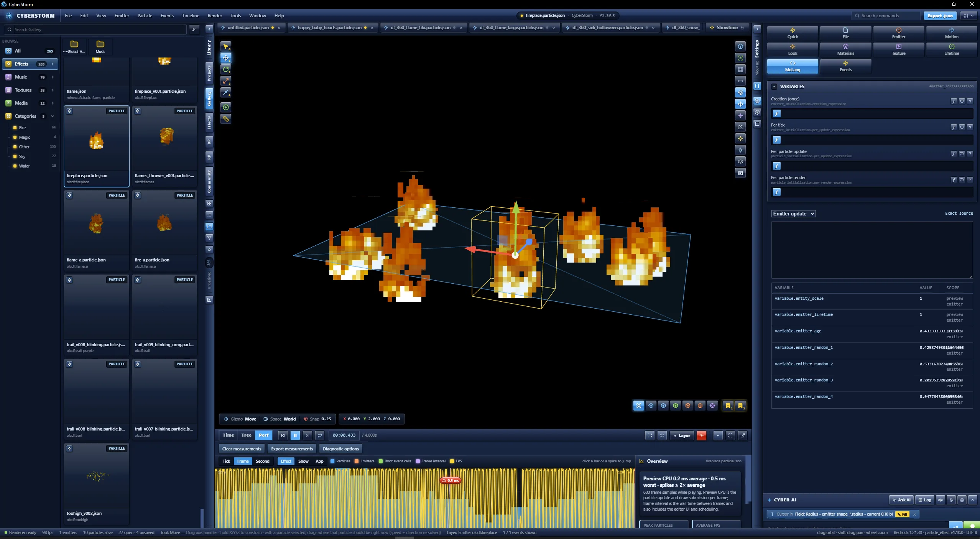Toggle loop playback button
The width and height of the screenshot is (980, 539).
tap(320, 435)
